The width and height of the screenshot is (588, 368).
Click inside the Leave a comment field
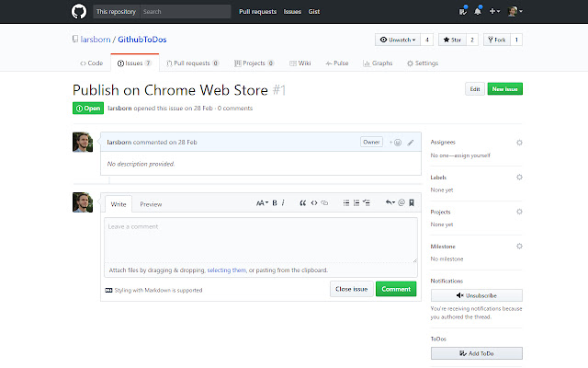click(x=260, y=239)
